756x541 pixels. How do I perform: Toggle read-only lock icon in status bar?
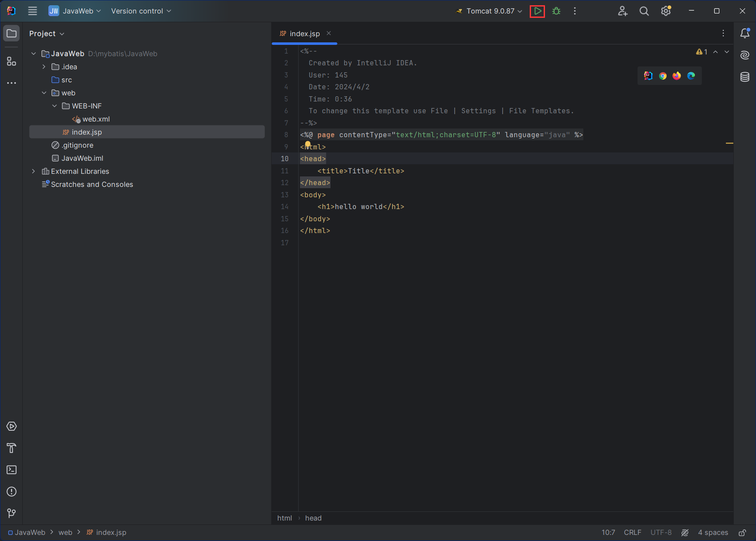pyautogui.click(x=742, y=532)
